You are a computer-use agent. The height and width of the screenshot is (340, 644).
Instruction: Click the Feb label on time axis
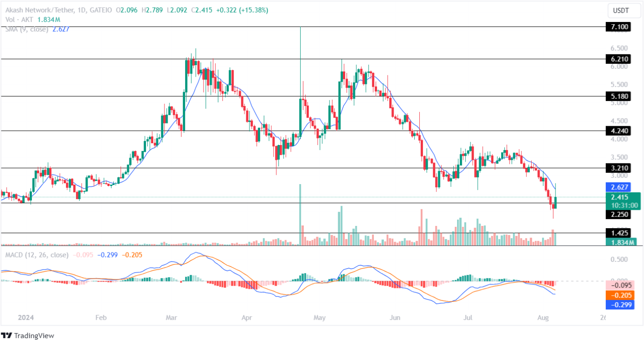[101, 318]
